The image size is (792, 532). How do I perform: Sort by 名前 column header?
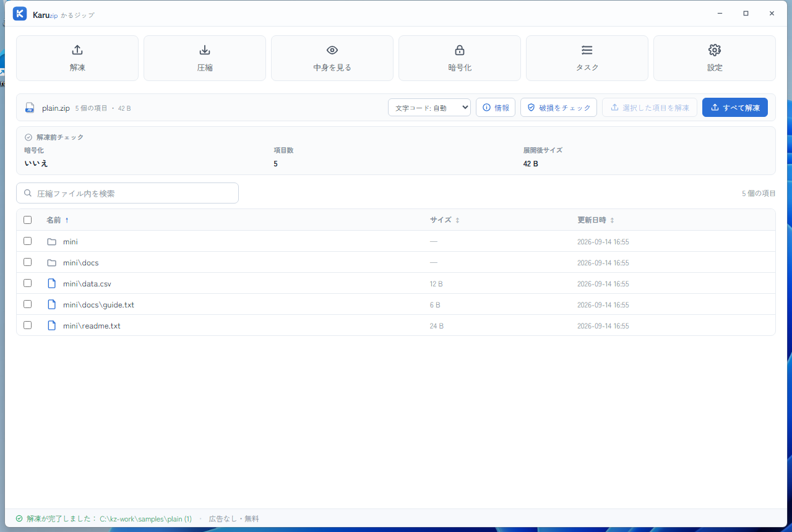[58, 220]
